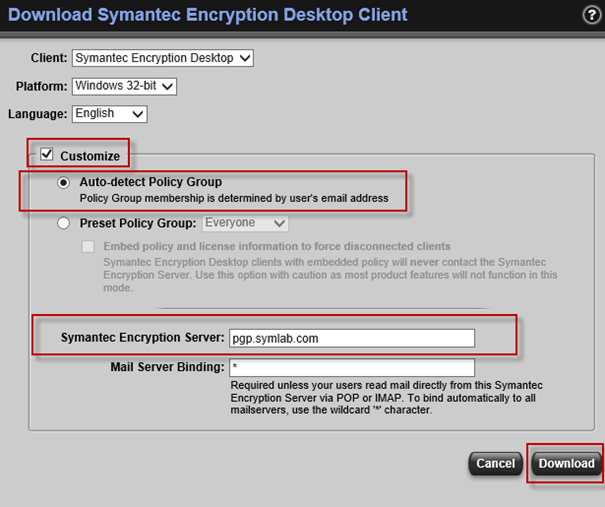
Task: Click the 'Policy Group membership is determined' description text
Action: click(x=231, y=199)
